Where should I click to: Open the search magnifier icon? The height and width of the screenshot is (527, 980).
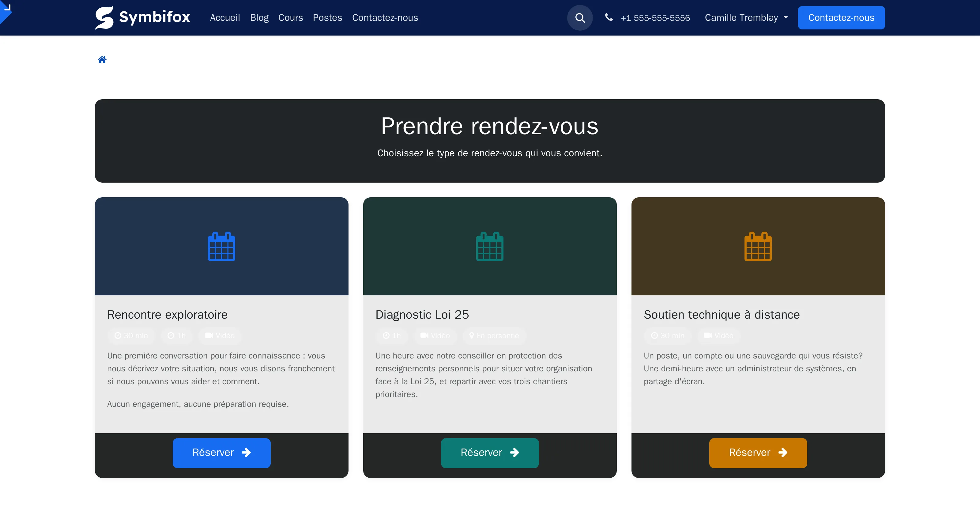(x=580, y=17)
